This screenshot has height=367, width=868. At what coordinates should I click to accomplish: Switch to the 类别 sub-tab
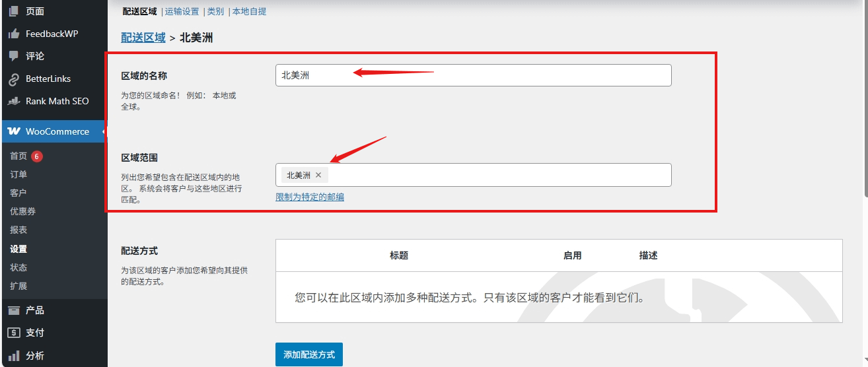(215, 11)
